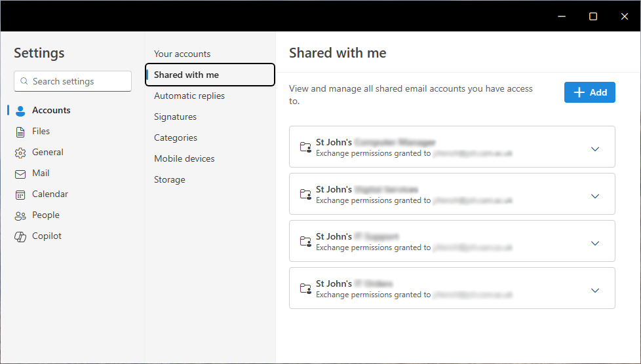Open Copilot settings via Copilot icon
Viewport: 641px width, 364px height.
click(x=20, y=236)
